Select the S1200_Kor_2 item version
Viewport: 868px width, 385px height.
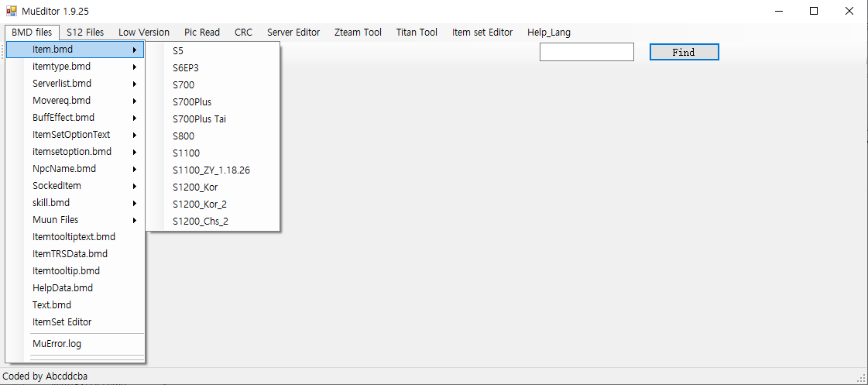tap(213, 204)
